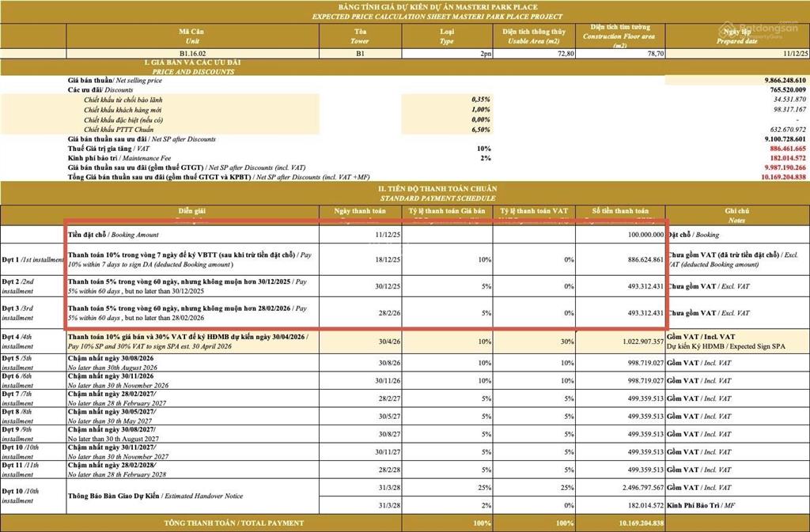Select payment date 28/2/26
Viewport: 810px width, 532px height.
[389, 313]
